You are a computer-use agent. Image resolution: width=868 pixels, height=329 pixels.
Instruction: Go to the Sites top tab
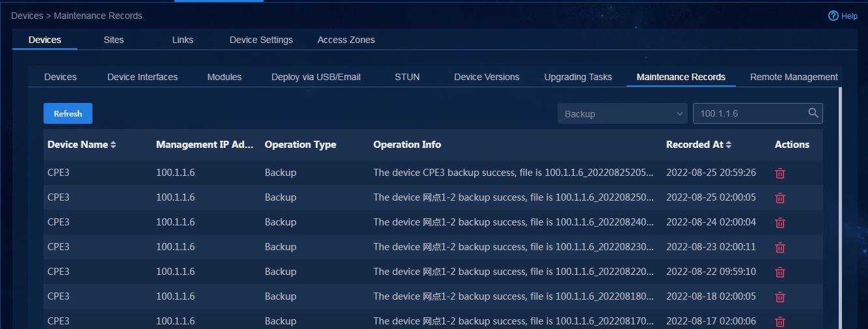pos(114,40)
